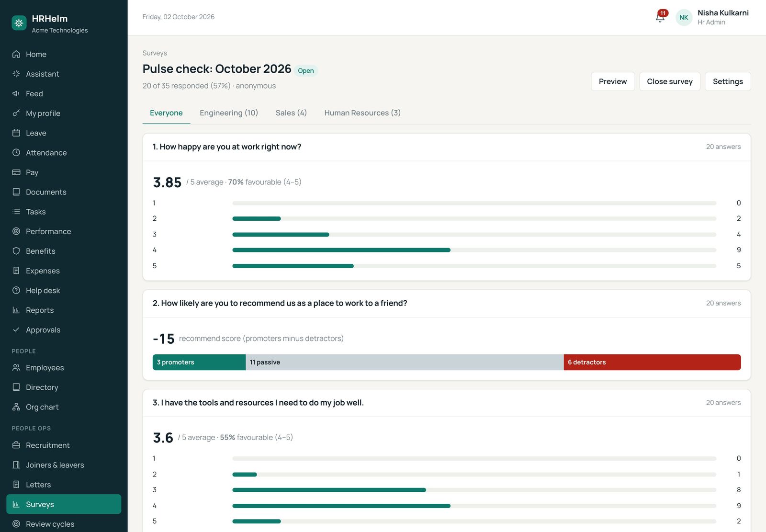Click the Help desk question icon
The height and width of the screenshot is (532, 766).
click(x=16, y=290)
